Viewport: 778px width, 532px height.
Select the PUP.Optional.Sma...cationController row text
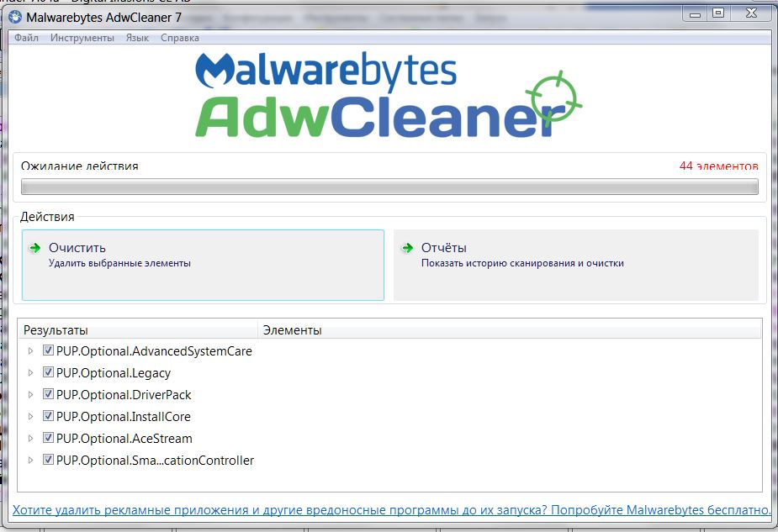coord(156,460)
